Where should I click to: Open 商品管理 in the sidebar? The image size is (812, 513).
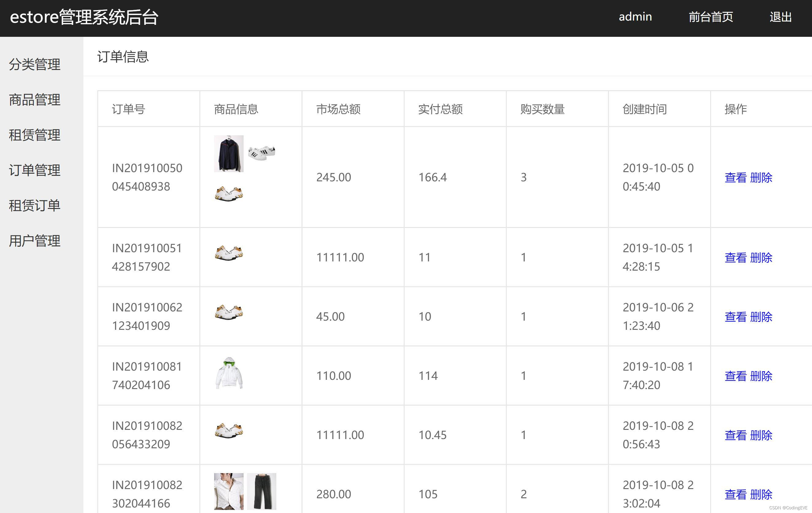pos(35,100)
